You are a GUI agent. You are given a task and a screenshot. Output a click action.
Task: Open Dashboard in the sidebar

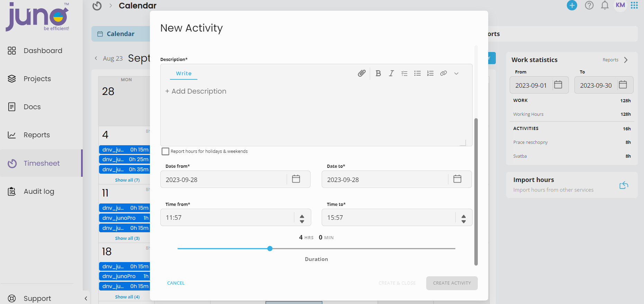(x=41, y=51)
